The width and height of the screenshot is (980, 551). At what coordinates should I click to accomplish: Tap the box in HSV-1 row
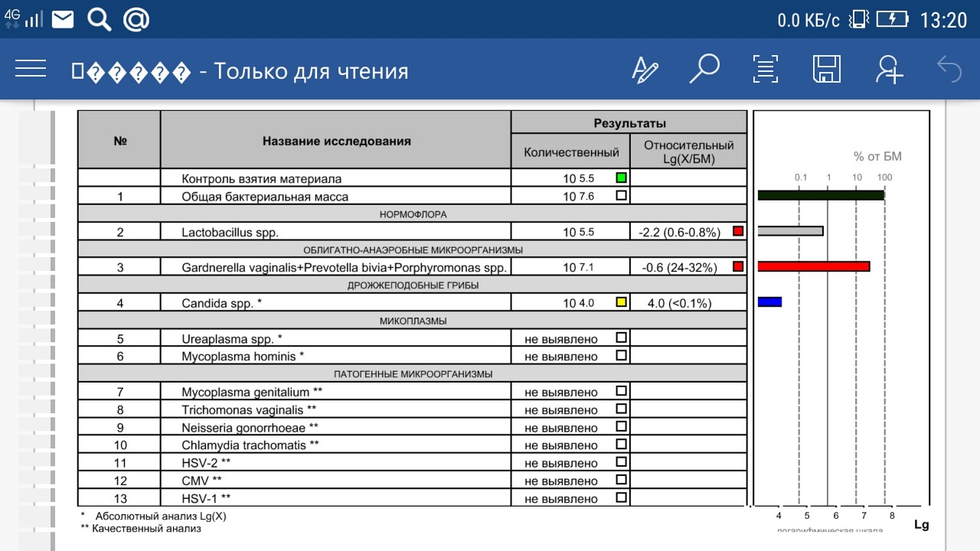[622, 497]
